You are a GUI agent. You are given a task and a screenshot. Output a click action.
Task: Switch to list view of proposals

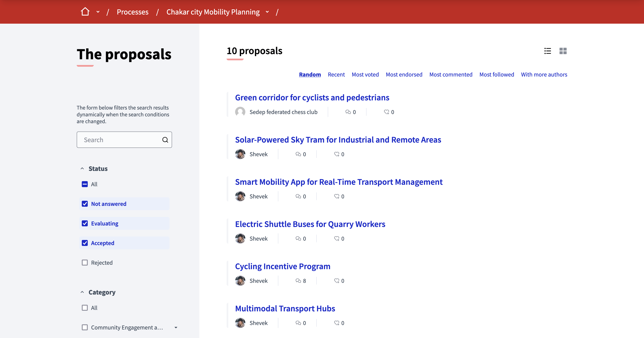click(x=548, y=51)
